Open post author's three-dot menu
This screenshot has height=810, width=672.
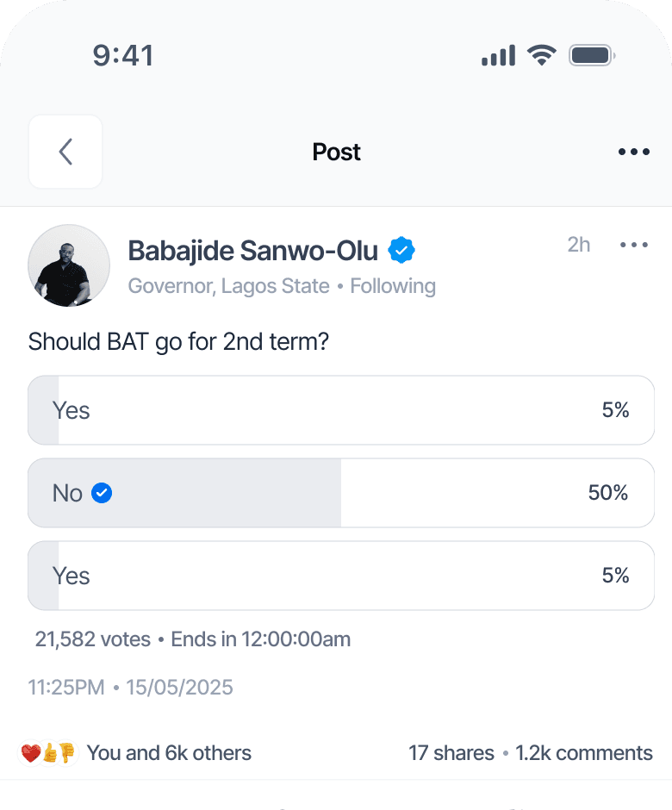tap(633, 246)
